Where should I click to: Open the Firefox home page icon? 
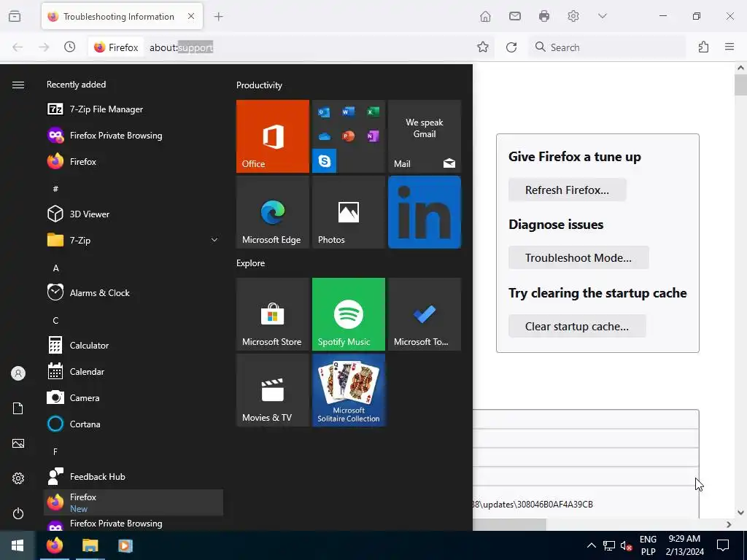[x=485, y=17]
